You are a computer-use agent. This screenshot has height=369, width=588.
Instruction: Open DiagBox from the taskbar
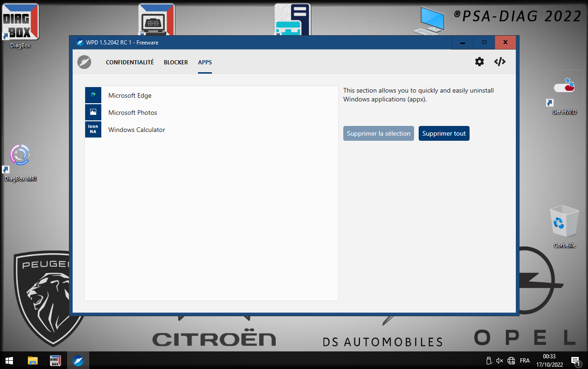click(56, 360)
